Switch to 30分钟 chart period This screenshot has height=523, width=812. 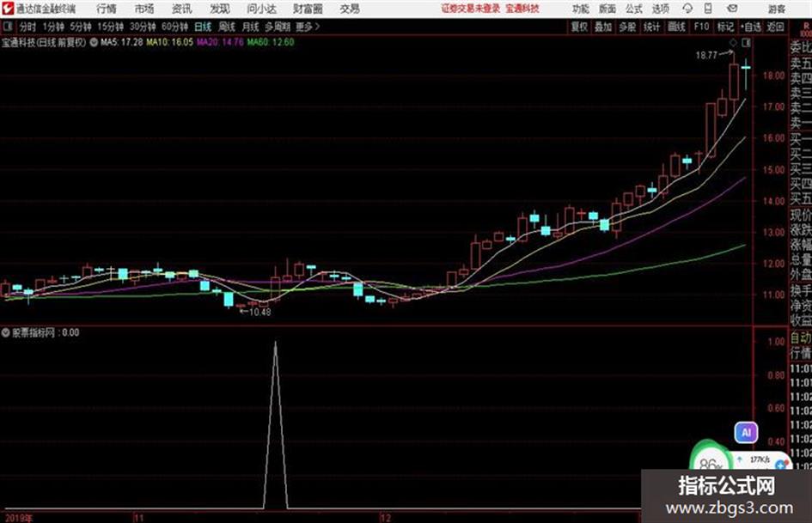(x=143, y=27)
